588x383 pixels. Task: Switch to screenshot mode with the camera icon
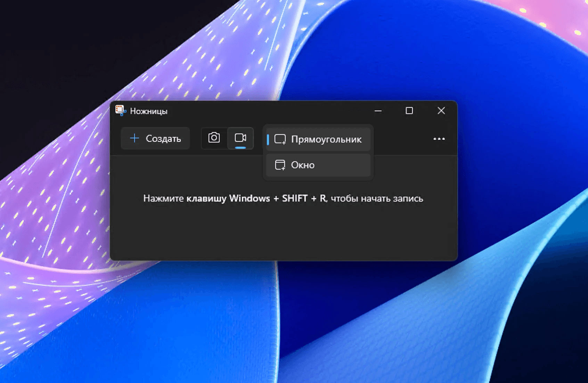(x=214, y=138)
